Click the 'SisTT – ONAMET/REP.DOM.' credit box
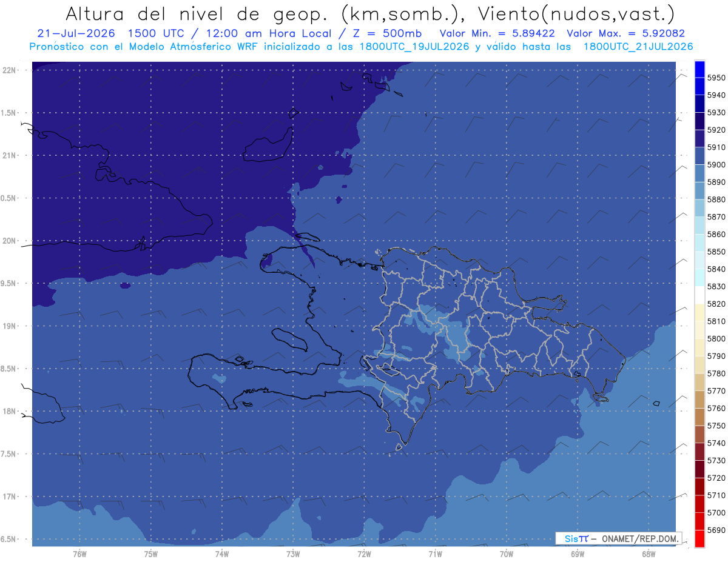Screen dimensions: 728x562 pyautogui.click(x=619, y=538)
